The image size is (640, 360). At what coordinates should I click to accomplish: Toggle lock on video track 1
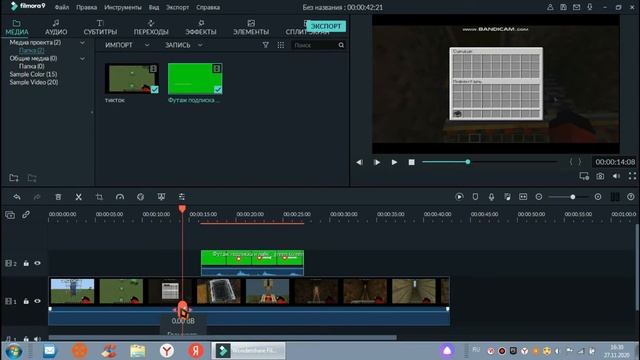26,301
